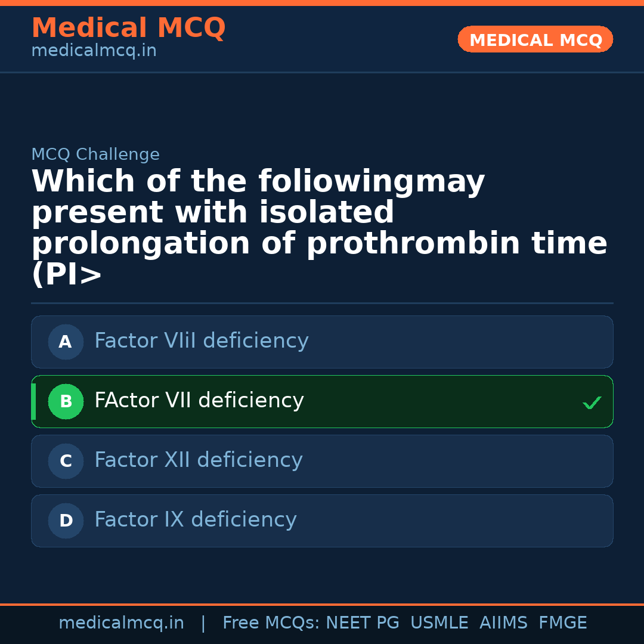The image size is (644, 644).
Task: Click the green checkmark on option B
Action: [592, 403]
